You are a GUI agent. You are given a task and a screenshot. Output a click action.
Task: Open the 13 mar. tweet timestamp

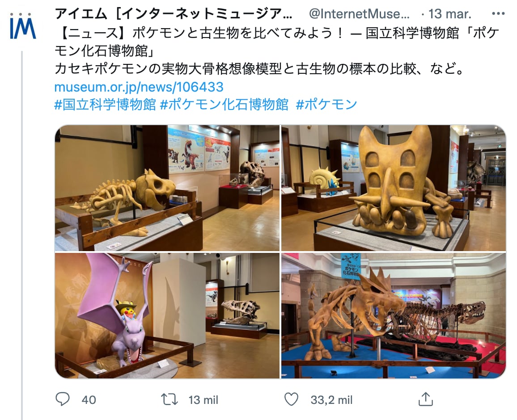point(450,14)
